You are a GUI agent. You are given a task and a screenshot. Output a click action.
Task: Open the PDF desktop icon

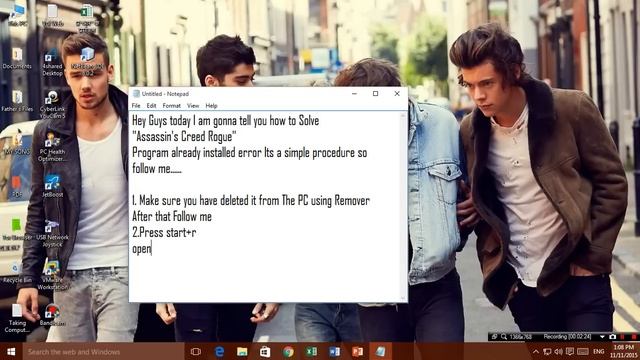17,187
